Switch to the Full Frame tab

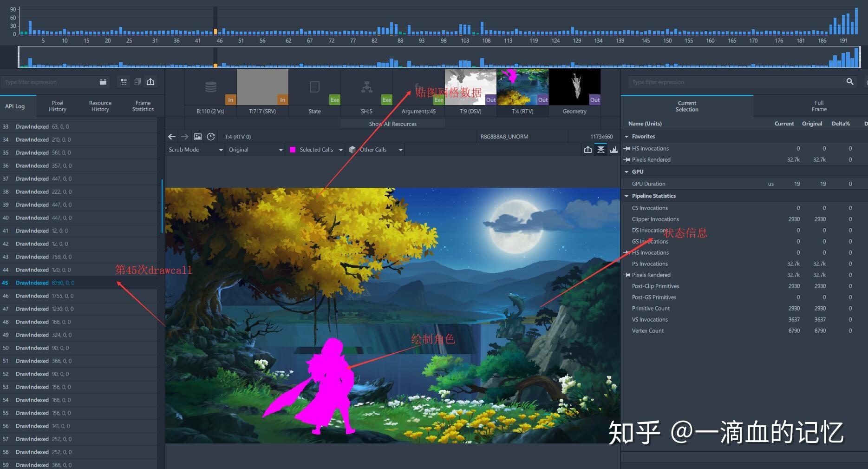(819, 106)
